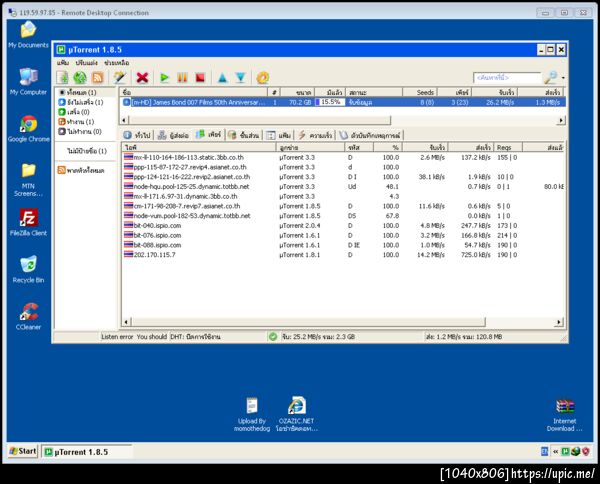Select peer ppp-115-87-172-27.revip4.asianet.co.th

point(342,167)
